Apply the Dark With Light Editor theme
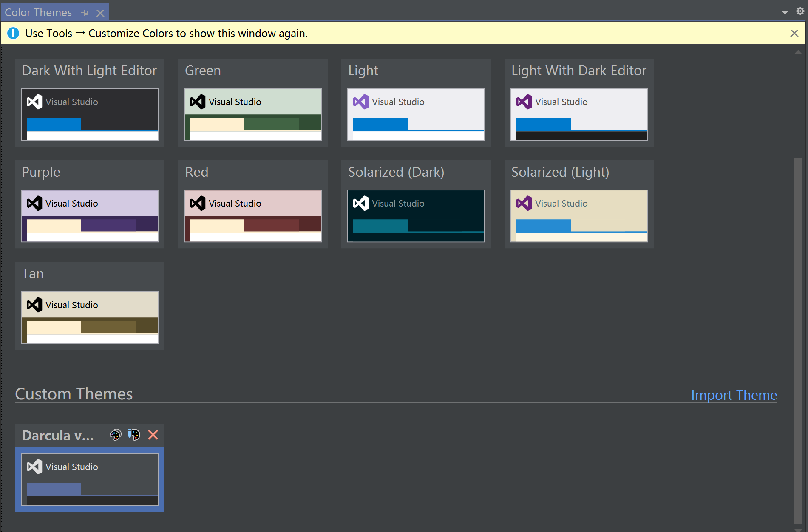 click(x=90, y=114)
